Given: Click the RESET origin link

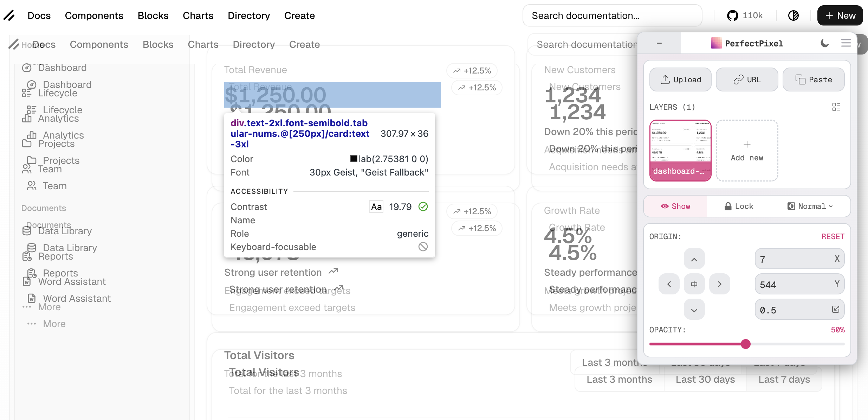Looking at the screenshot, I should point(833,237).
